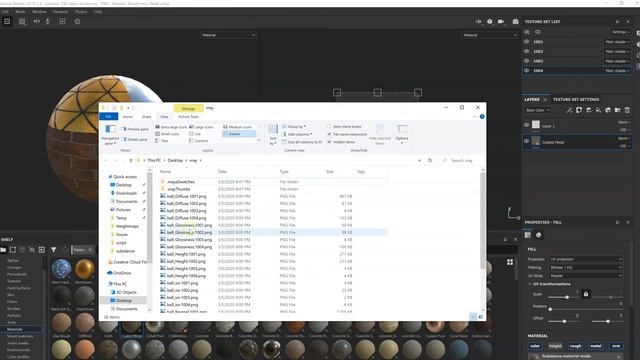Toggle shelf grid size icon
The height and width of the screenshot is (360, 640).
pyautogui.click(x=510, y=262)
